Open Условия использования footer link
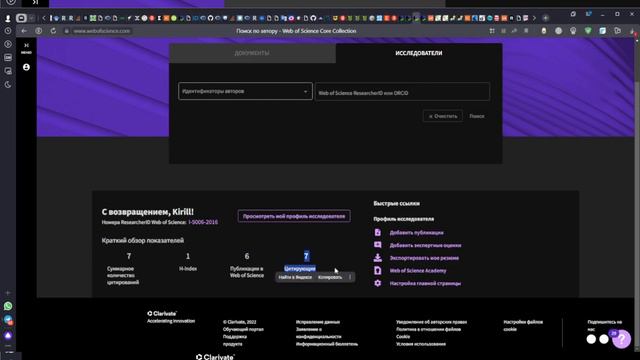 click(x=421, y=344)
